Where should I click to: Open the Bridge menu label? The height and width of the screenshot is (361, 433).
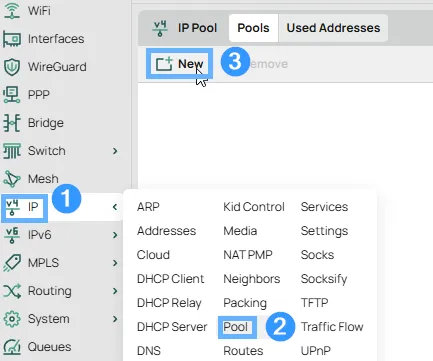click(x=46, y=123)
